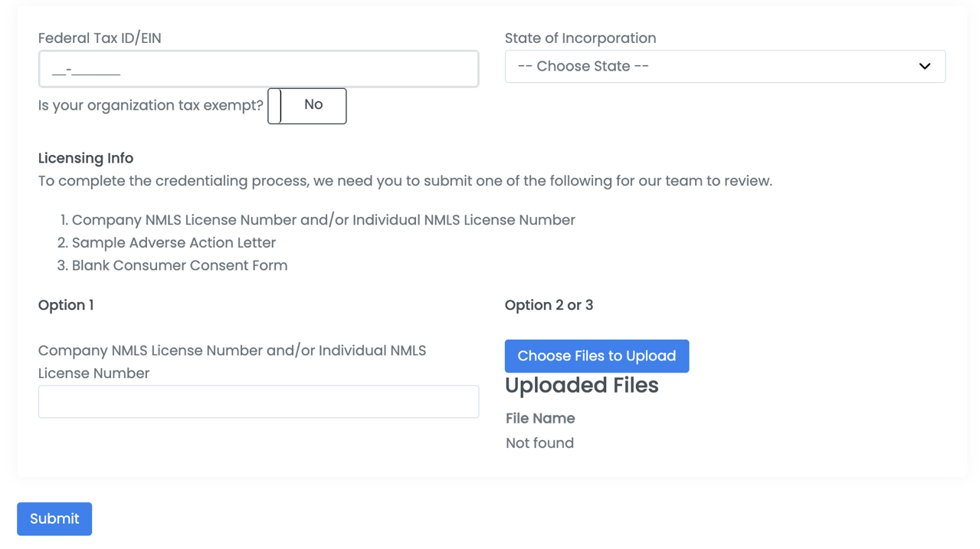Image resolution: width=980 pixels, height=549 pixels.
Task: Click the Federal Tax ID/EIN input field
Action: (258, 70)
